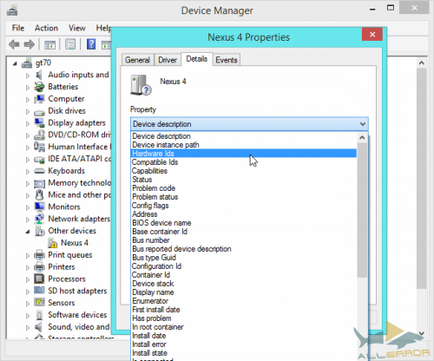The width and height of the screenshot is (434, 361).
Task: Select BIOS device name option
Action: [244, 223]
